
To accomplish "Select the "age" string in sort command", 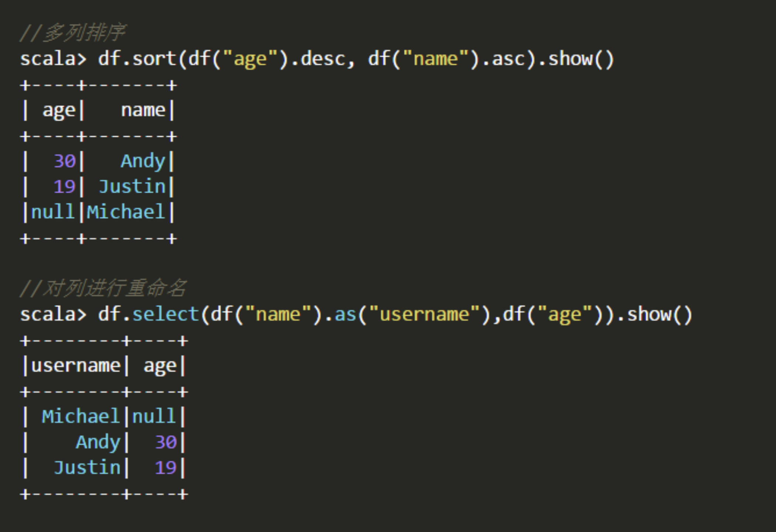I will (x=250, y=59).
